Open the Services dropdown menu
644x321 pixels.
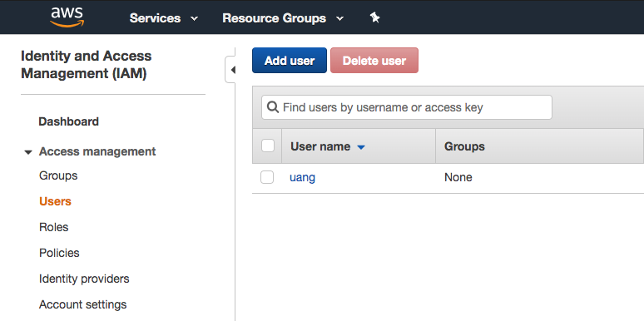click(x=164, y=18)
